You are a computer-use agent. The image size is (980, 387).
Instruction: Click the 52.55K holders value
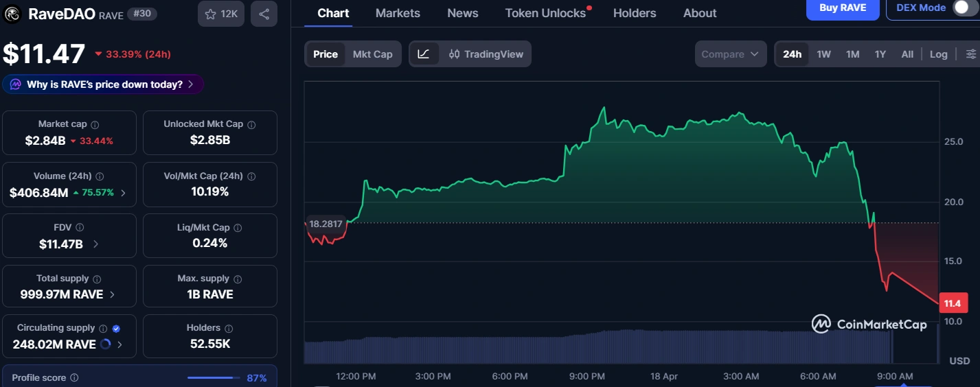[x=210, y=344]
